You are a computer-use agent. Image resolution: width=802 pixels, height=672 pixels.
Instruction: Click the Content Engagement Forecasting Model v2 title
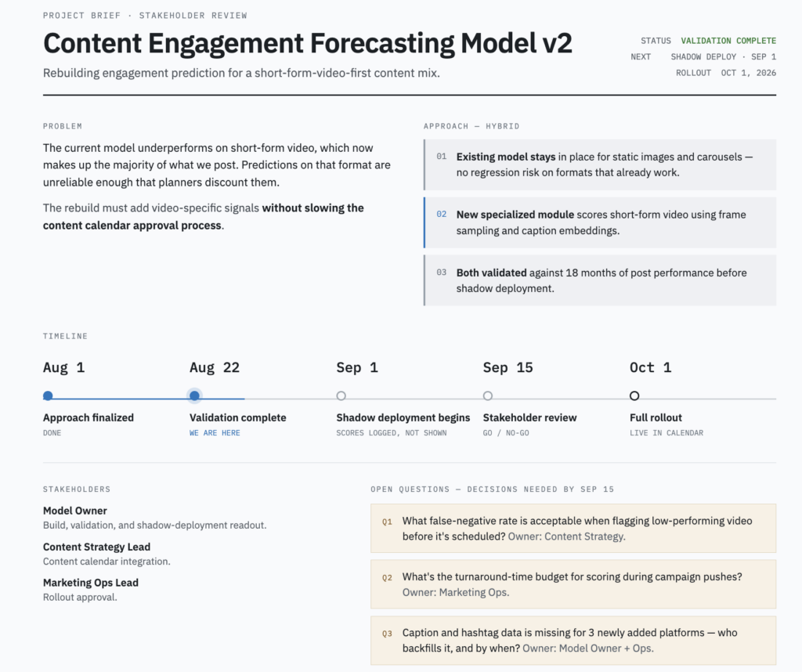click(307, 43)
